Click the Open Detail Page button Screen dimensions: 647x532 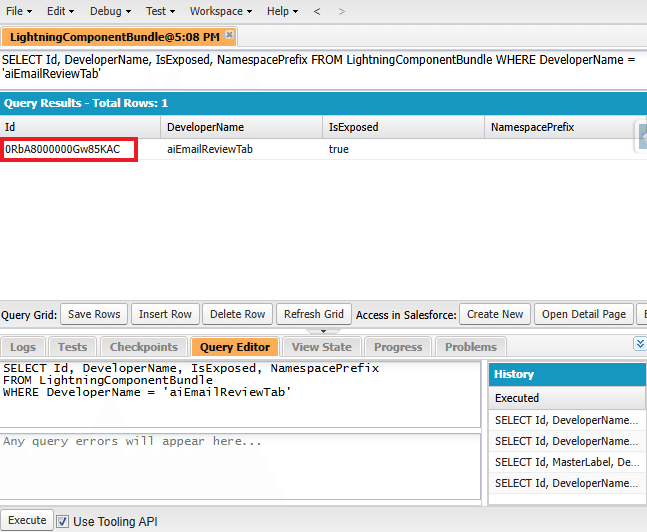click(584, 314)
